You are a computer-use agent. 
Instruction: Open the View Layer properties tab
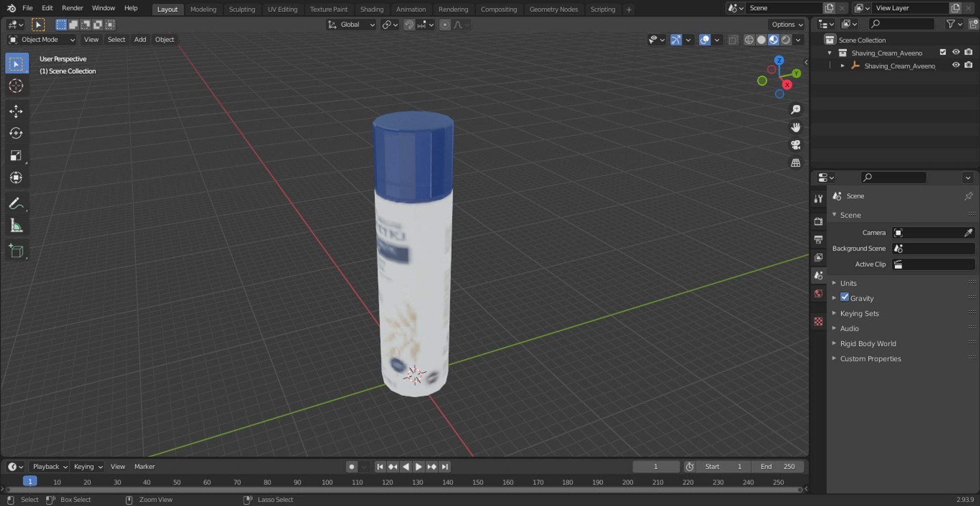[819, 257]
